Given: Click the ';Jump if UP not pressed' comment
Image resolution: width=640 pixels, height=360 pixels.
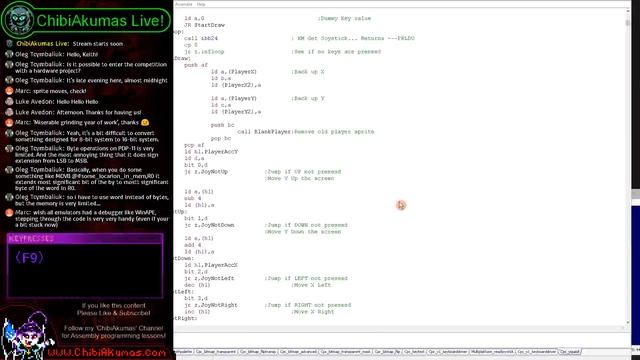Looking at the screenshot, I should click(303, 172).
